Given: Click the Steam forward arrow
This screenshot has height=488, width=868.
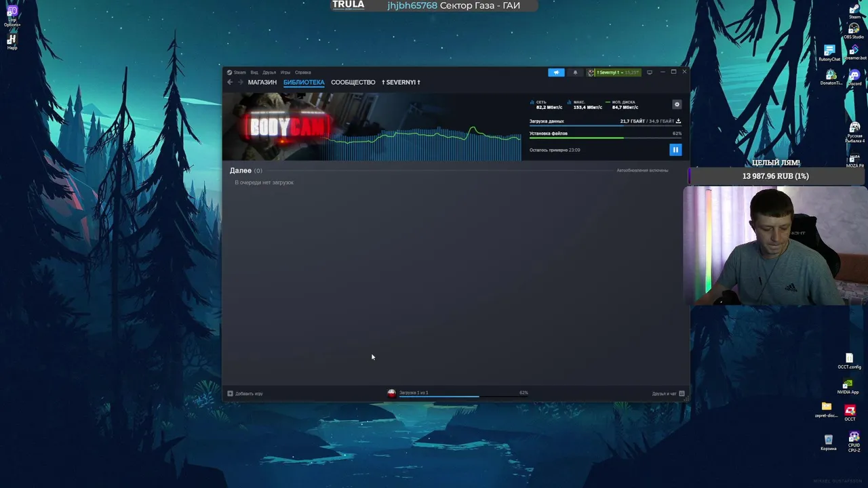Looking at the screenshot, I should click(240, 82).
